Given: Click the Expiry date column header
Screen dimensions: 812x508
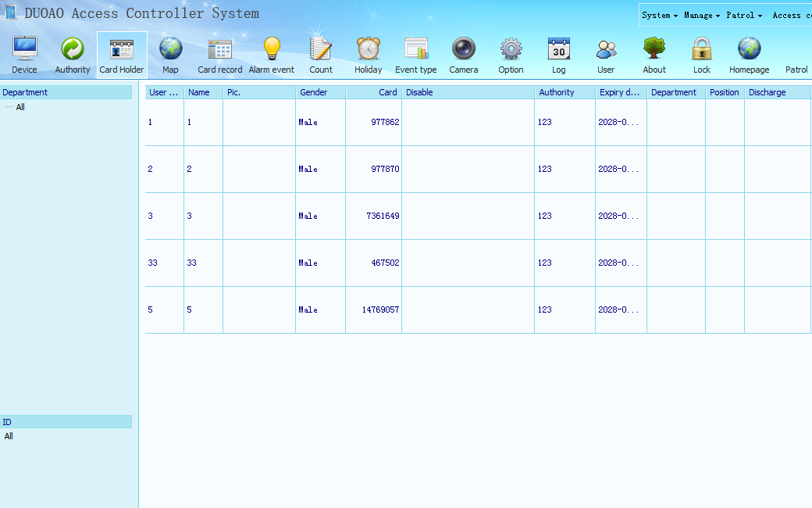Looking at the screenshot, I should coord(620,92).
